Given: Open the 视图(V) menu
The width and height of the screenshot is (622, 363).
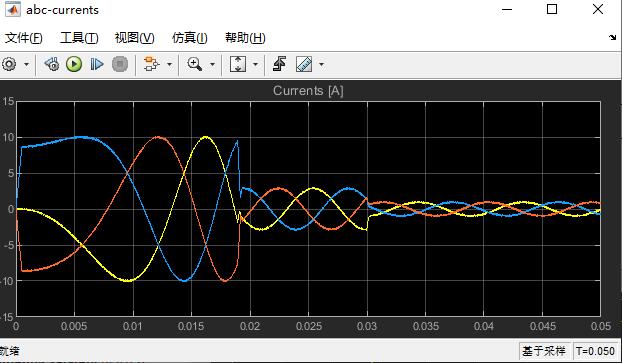Looking at the screenshot, I should pos(134,38).
